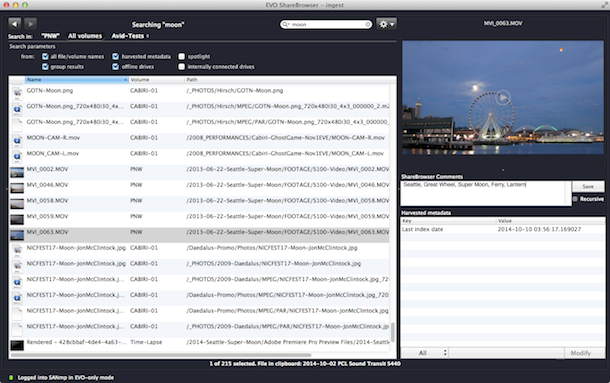Viewport: 610px width, 383px height.
Task: Select the MVI_0059.MOV file name
Action: click(x=47, y=216)
